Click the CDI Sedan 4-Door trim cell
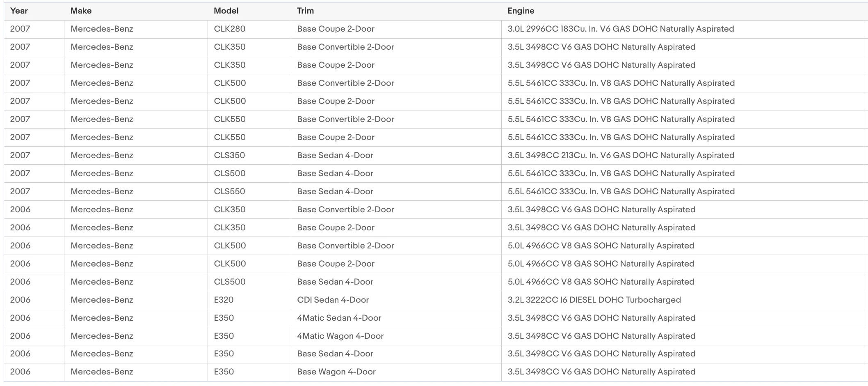 click(396, 300)
